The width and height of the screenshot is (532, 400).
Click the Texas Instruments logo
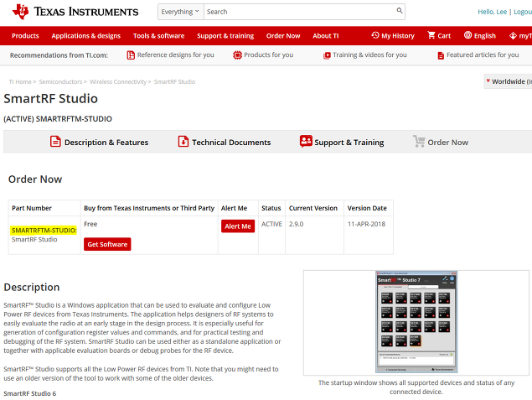[x=75, y=12]
